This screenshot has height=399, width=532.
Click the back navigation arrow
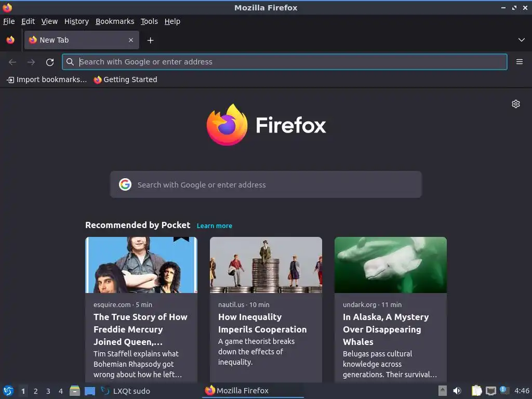[12, 62]
